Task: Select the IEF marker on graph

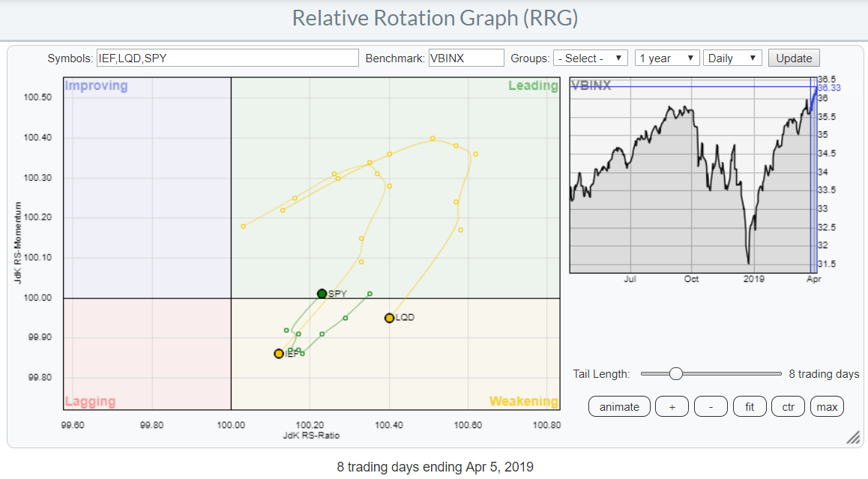Action: tap(279, 353)
